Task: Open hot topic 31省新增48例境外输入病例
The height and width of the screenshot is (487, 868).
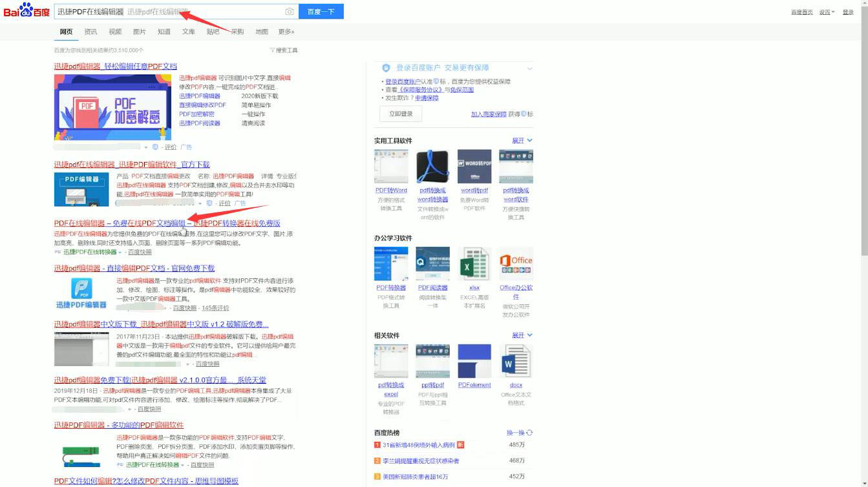Action: click(418, 445)
